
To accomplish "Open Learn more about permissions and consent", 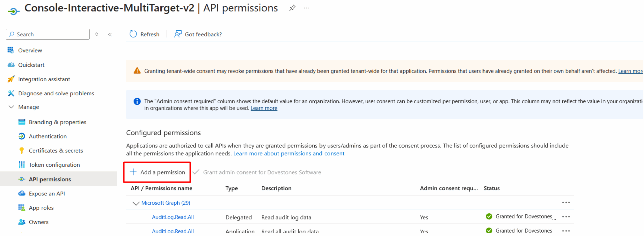I will point(289,154).
